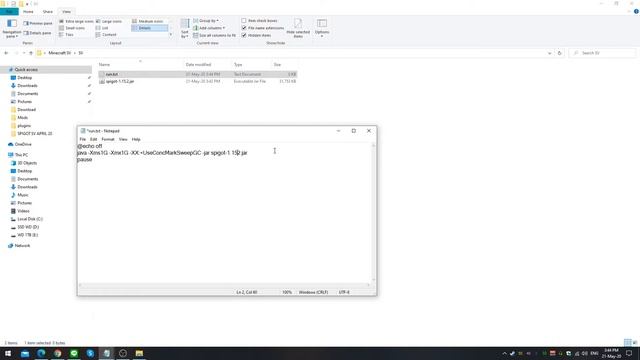Open Notepad Help menu
This screenshot has height=360, width=640.
(136, 139)
